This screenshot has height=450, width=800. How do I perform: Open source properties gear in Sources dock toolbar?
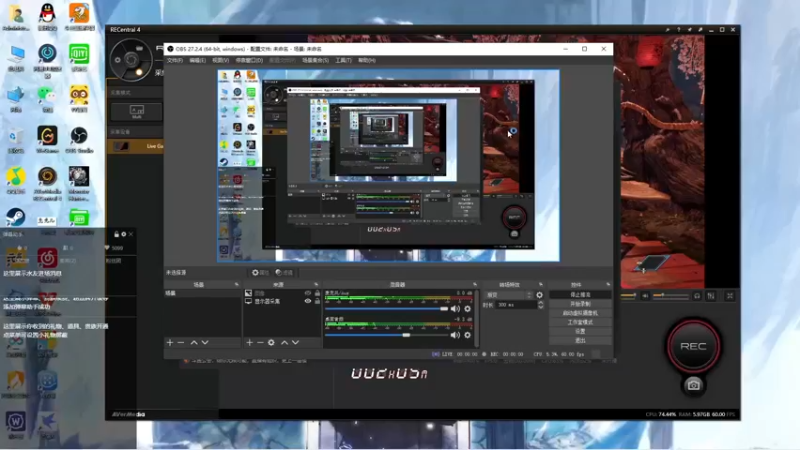click(x=271, y=342)
